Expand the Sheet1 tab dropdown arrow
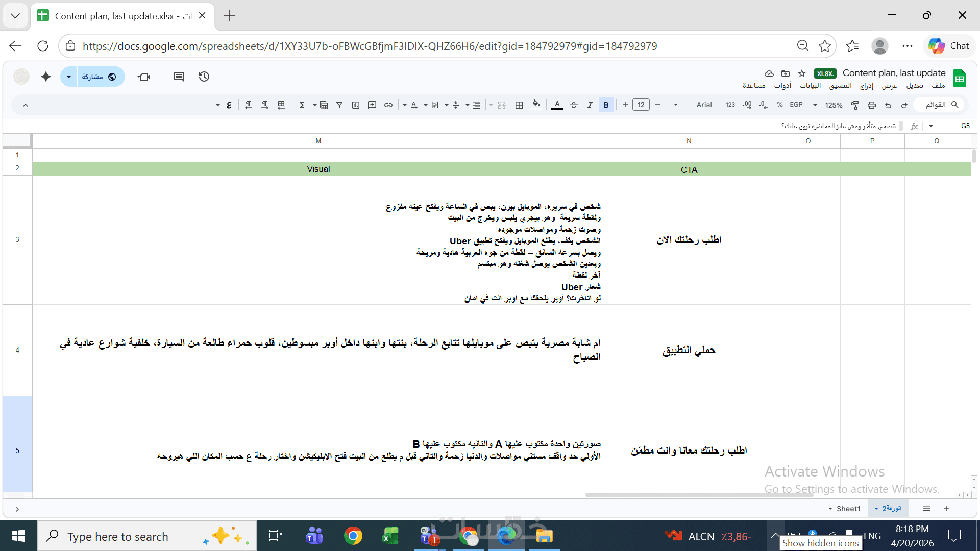 coord(830,509)
